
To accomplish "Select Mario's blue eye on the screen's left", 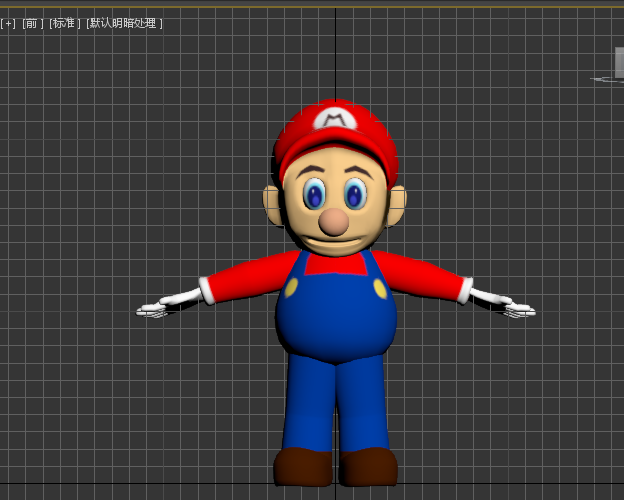I will pos(316,193).
